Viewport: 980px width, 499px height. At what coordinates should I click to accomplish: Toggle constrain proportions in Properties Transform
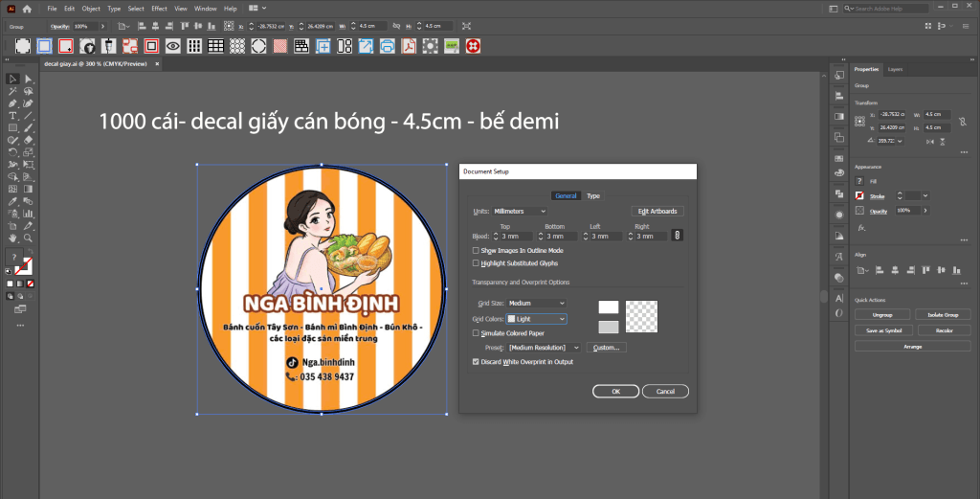pyautogui.click(x=963, y=121)
